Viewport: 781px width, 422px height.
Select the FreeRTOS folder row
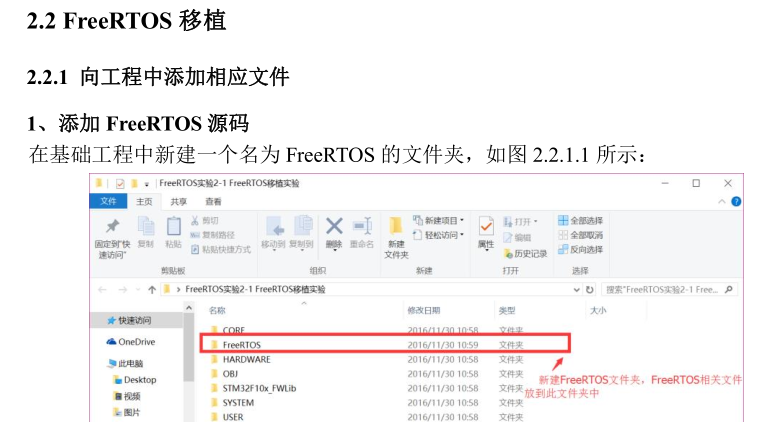click(385, 344)
